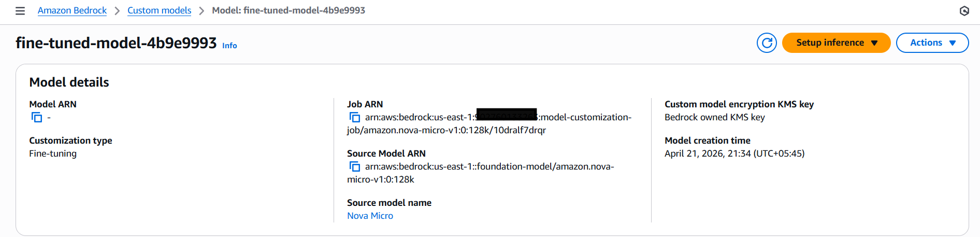Click the Bedrock owned KMS key text
980x237 pixels.
pos(714,117)
